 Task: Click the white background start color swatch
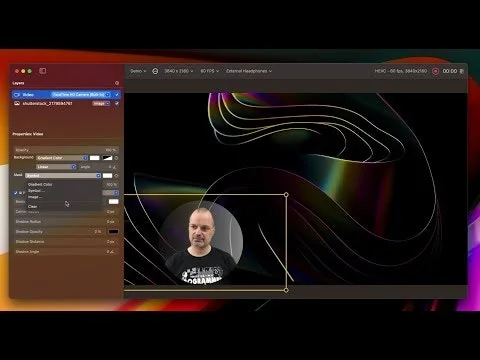tap(95, 158)
